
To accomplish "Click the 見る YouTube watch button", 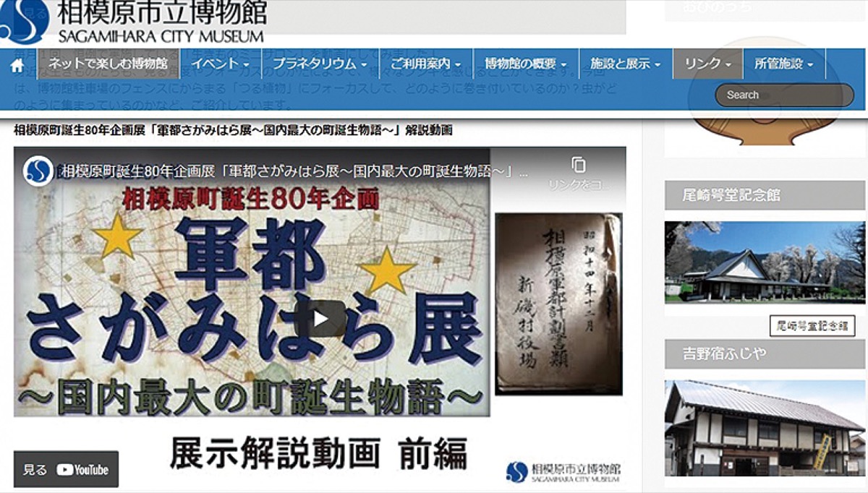I will click(x=66, y=470).
